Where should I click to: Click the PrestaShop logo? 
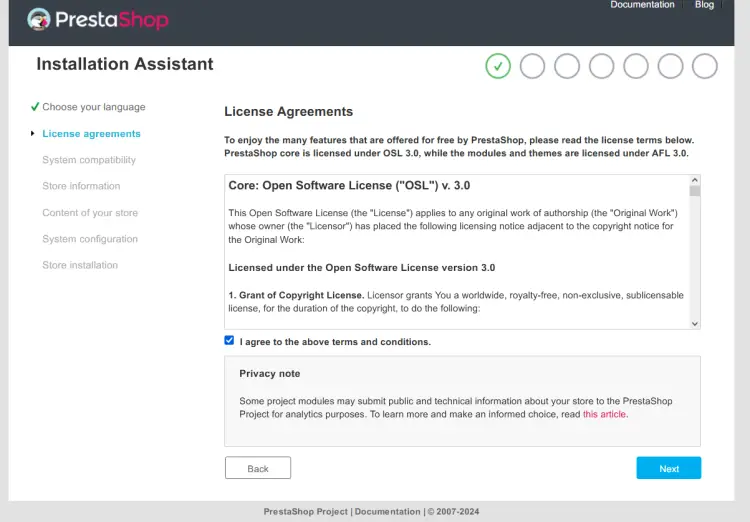click(98, 20)
